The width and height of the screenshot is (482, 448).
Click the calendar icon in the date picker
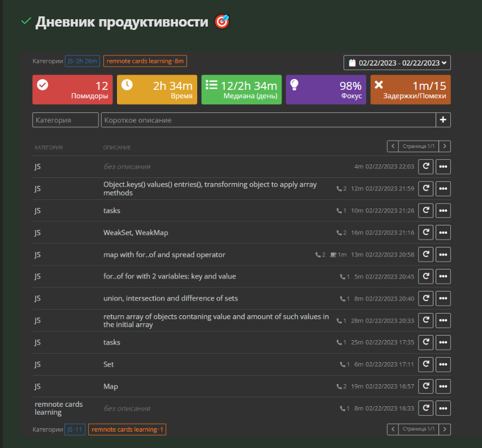[x=352, y=63]
